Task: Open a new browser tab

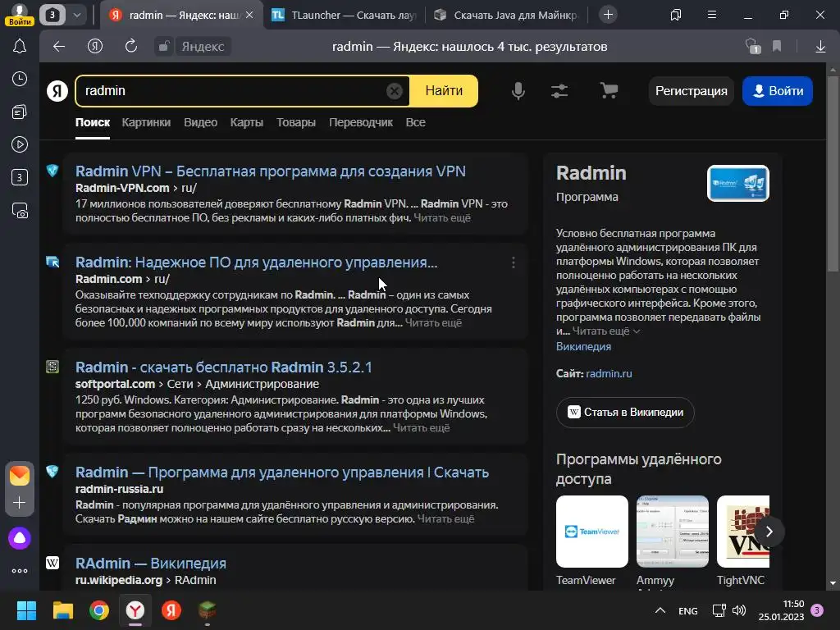Action: (608, 15)
